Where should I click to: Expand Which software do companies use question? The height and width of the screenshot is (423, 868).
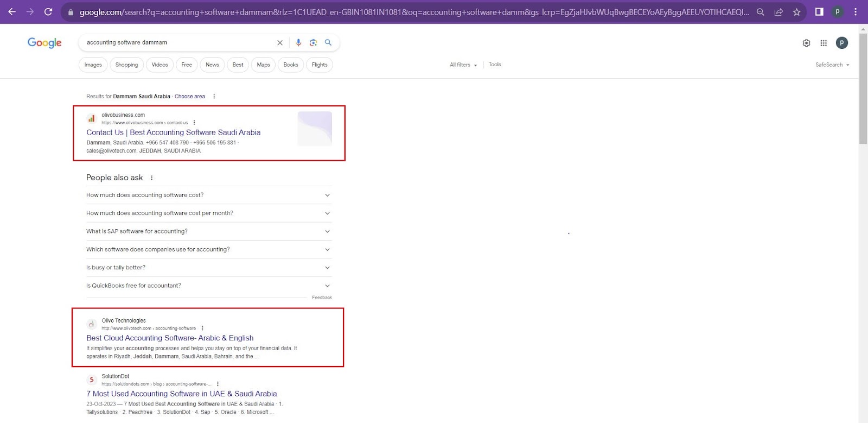click(209, 249)
